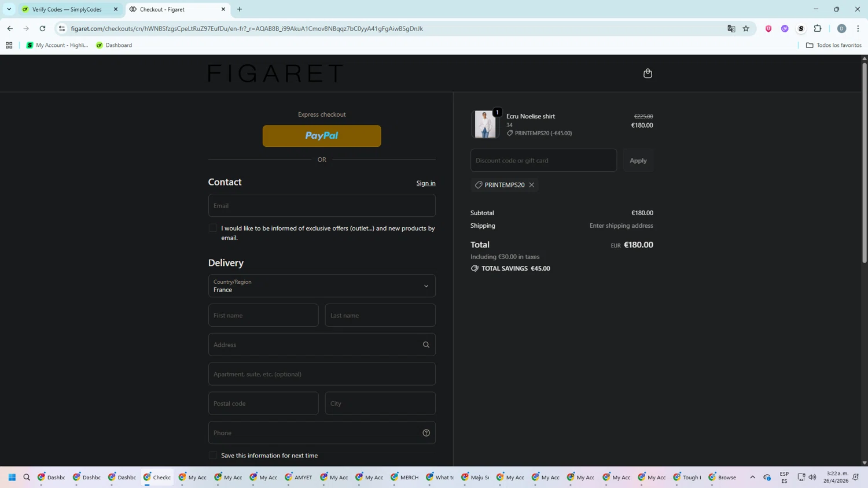Close the Checkout - Figaret tab
This screenshot has width=868, height=488.
point(223,9)
